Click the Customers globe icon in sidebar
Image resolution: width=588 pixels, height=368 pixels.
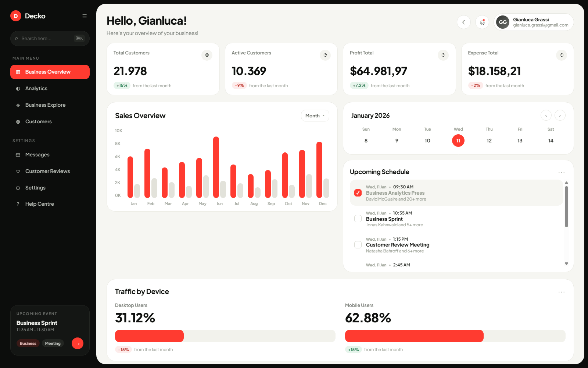click(18, 122)
